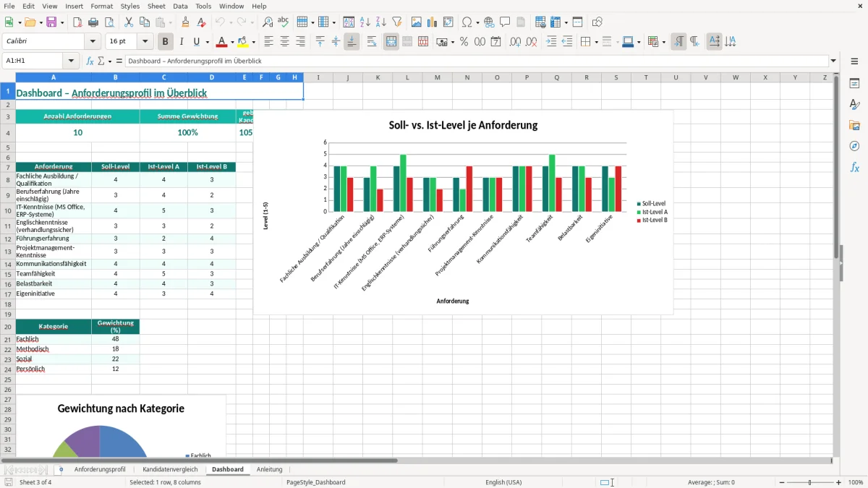The height and width of the screenshot is (488, 868).
Task: Toggle Center Horizontally alignment
Action: [284, 42]
